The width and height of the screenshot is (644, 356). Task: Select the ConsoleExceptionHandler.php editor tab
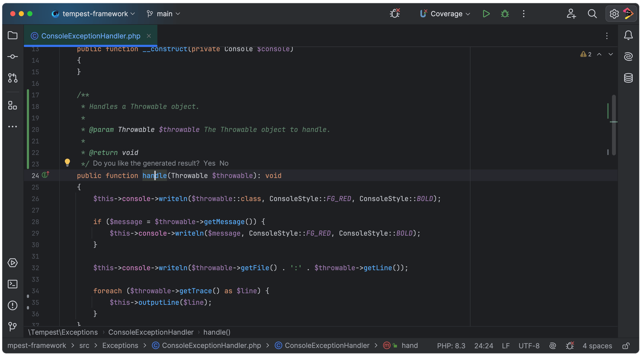pos(90,36)
